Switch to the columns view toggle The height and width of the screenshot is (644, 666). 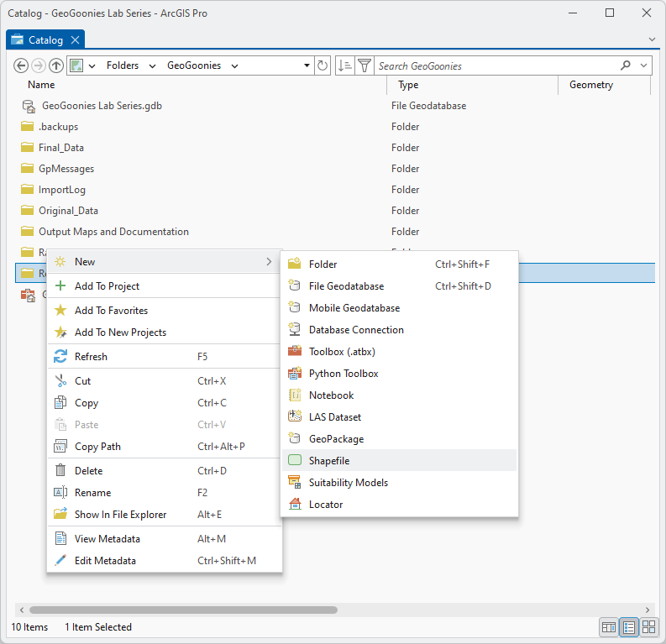point(609,627)
